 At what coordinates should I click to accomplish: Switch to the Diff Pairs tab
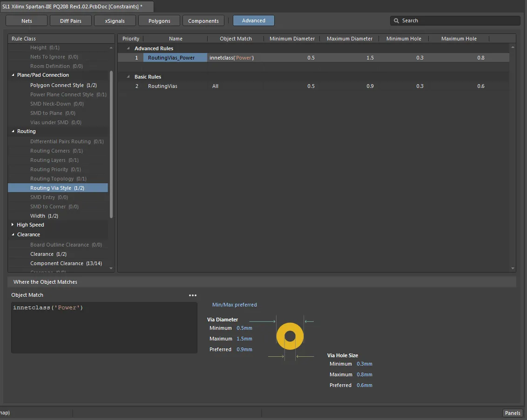tap(71, 21)
